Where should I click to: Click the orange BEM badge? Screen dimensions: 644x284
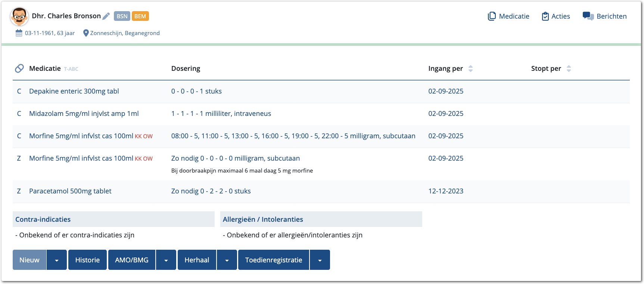coord(140,16)
